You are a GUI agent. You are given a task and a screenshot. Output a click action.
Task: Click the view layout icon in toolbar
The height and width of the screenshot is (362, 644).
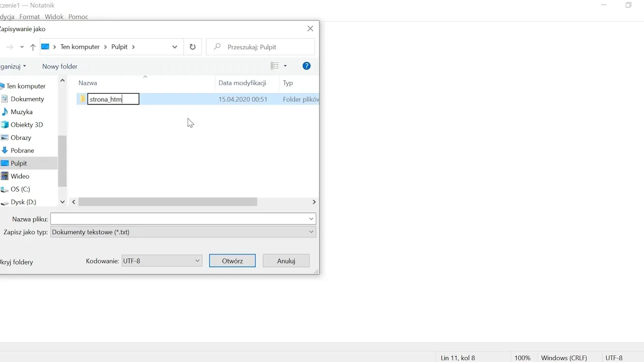(x=275, y=66)
